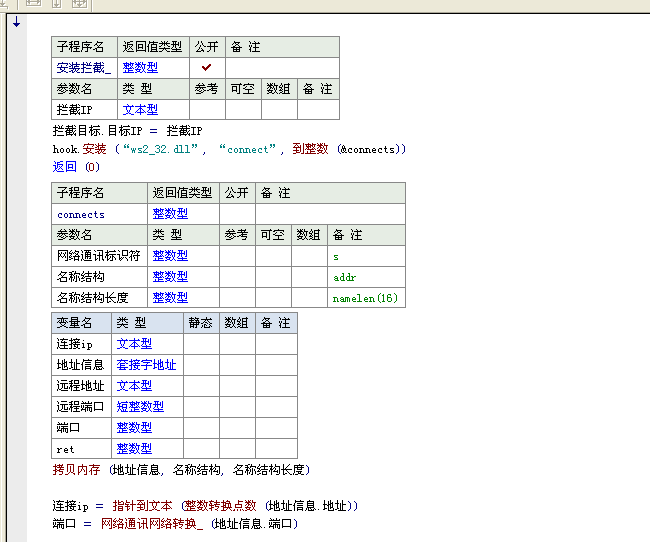The height and width of the screenshot is (542, 650).
Task: Click the blue arrow marker at top-left
Action: point(16,22)
